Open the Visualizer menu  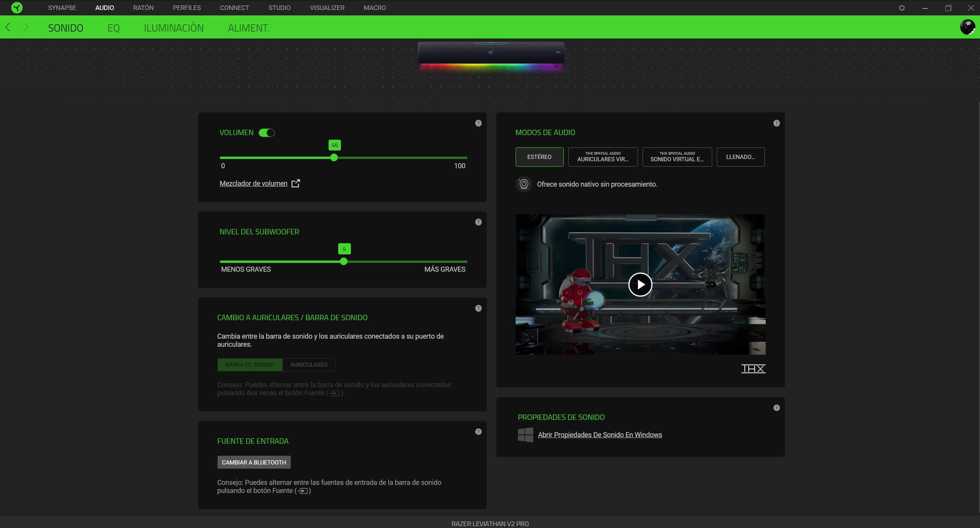[x=327, y=8]
